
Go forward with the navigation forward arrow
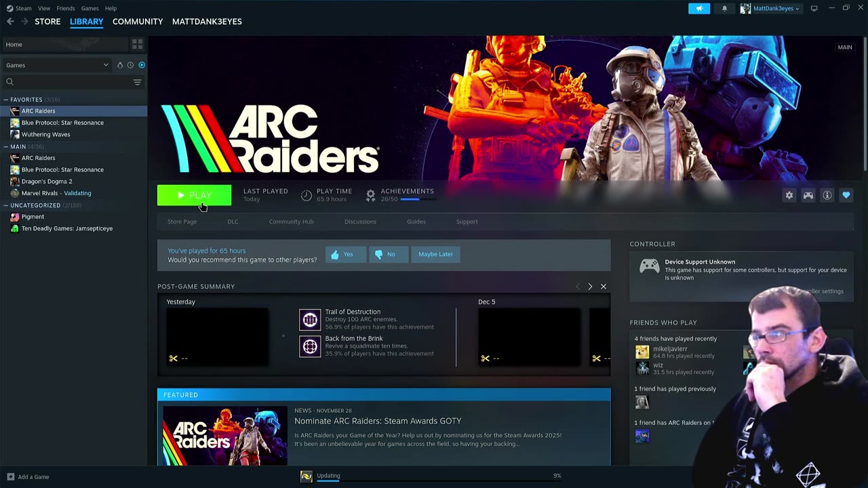click(25, 22)
